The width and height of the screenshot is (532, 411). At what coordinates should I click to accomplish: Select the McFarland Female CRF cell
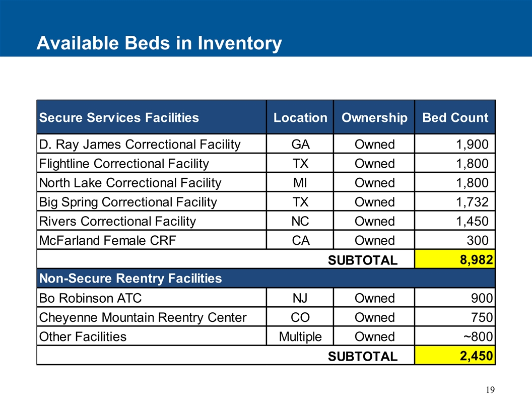108,240
